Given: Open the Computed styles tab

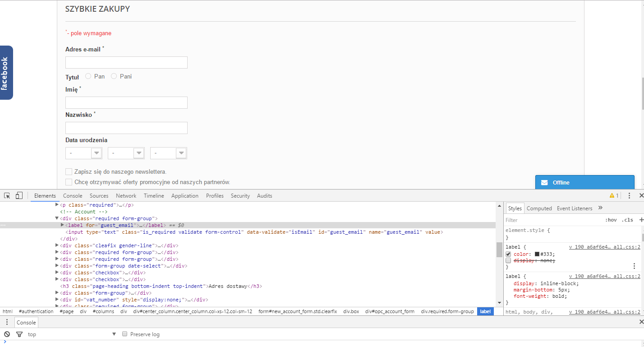Looking at the screenshot, I should tap(539, 208).
